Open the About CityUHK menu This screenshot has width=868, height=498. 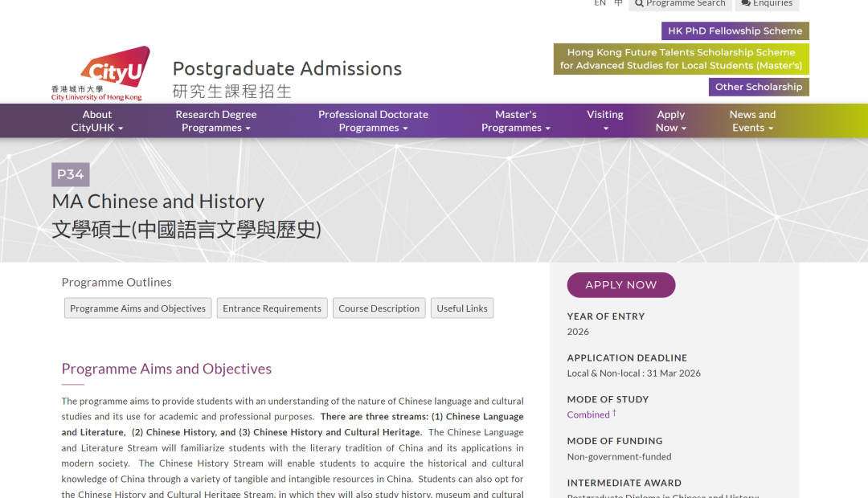(96, 120)
